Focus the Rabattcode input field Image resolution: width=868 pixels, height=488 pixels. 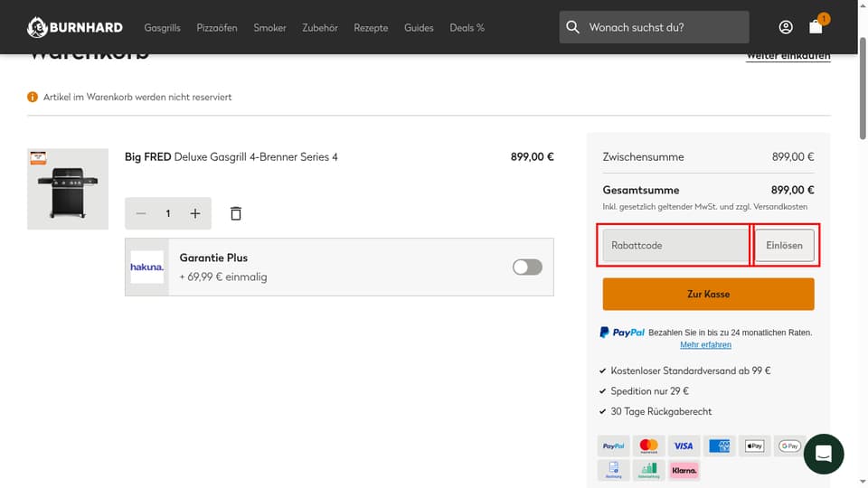click(x=675, y=245)
